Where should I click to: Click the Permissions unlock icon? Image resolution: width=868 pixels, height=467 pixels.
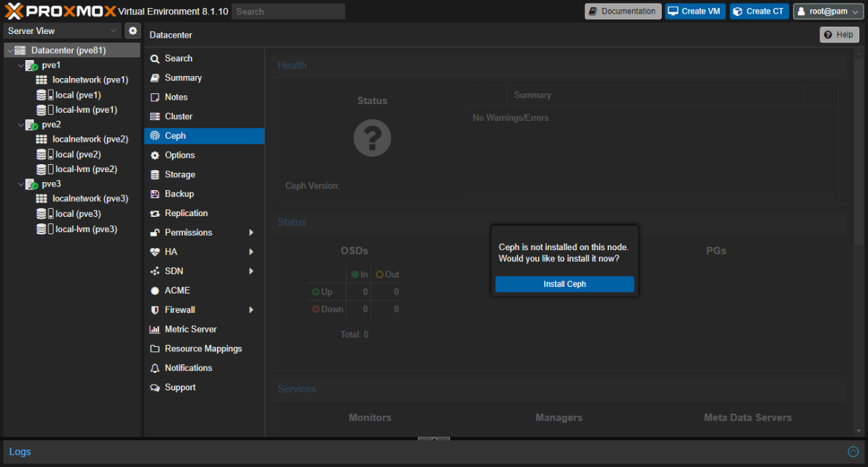tap(155, 233)
